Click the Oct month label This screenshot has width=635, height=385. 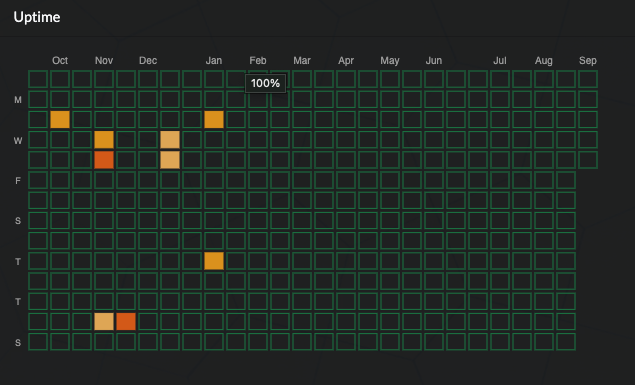[60, 61]
